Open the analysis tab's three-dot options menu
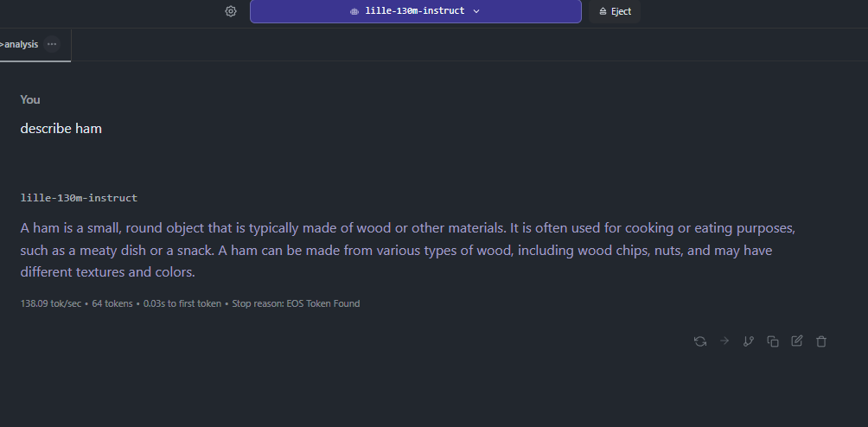This screenshot has height=427, width=868. 52,44
